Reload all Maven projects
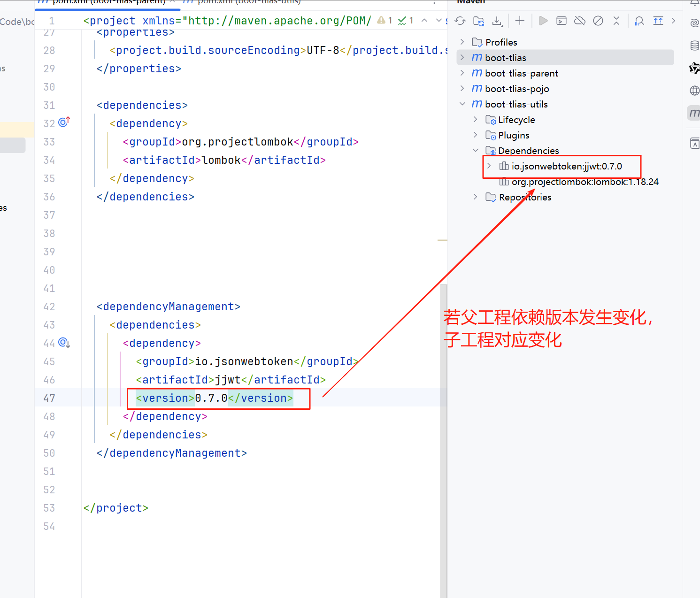Viewport: 700px width, 598px height. (460, 21)
